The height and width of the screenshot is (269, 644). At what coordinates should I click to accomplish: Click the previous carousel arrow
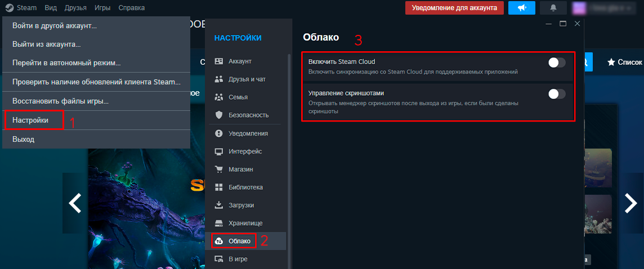click(x=75, y=203)
